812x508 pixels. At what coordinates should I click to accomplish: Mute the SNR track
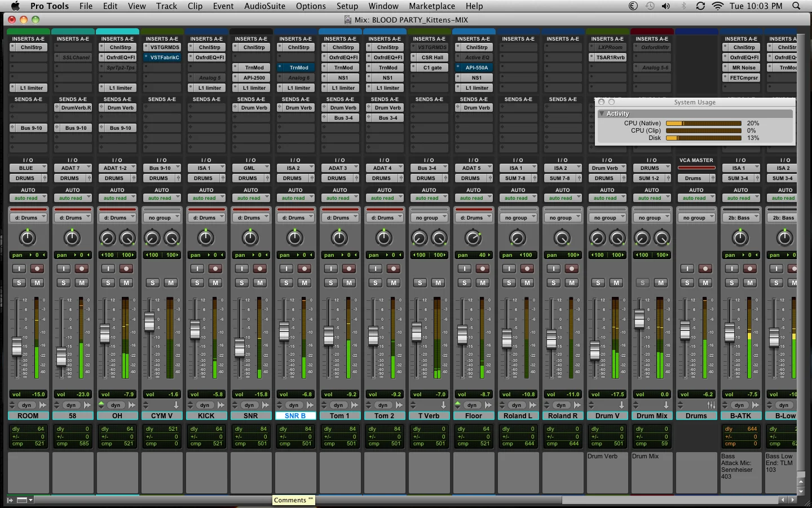coord(260,283)
